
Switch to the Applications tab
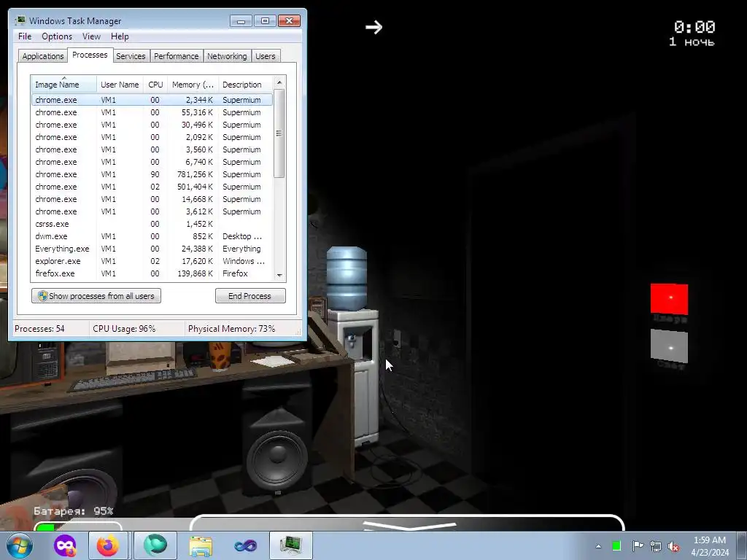pos(43,55)
